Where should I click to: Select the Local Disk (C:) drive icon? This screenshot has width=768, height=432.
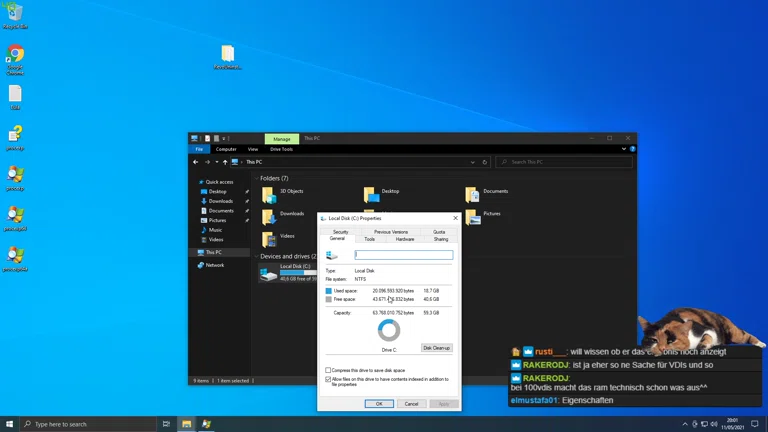pyautogui.click(x=268, y=273)
